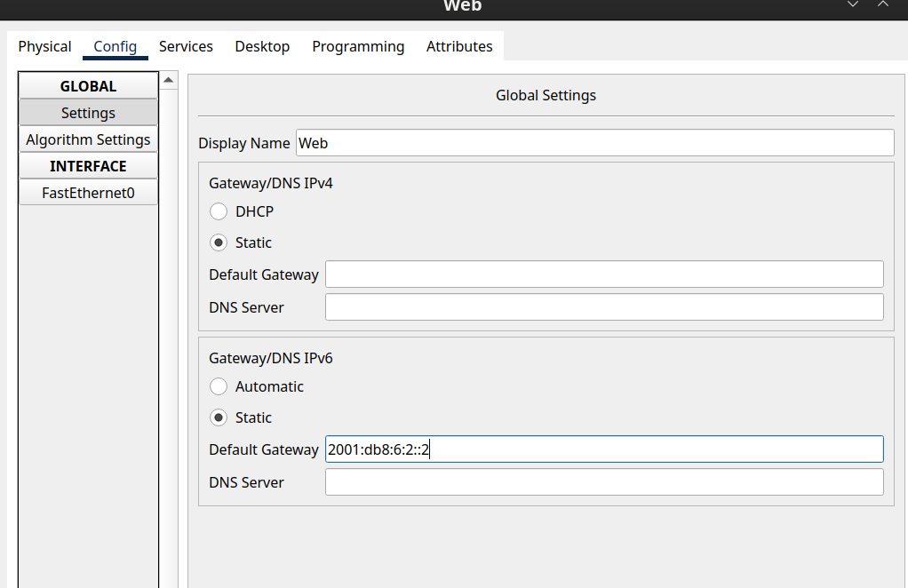Select Automatic for IPv6 gateway
This screenshot has height=588, width=908.
219,386
